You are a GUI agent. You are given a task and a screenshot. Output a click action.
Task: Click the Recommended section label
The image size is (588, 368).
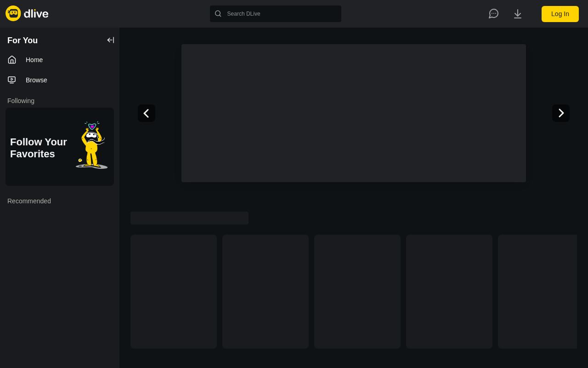tap(29, 201)
